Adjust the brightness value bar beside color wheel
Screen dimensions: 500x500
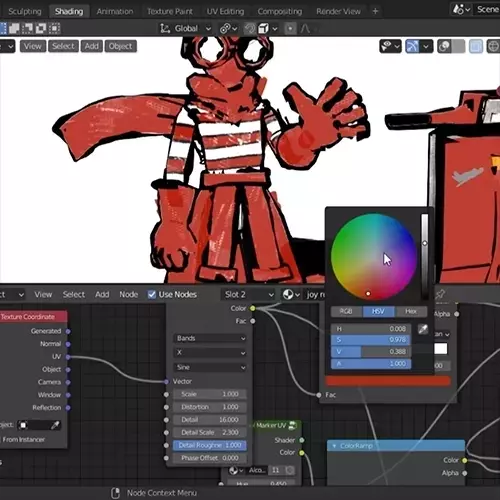[425, 257]
